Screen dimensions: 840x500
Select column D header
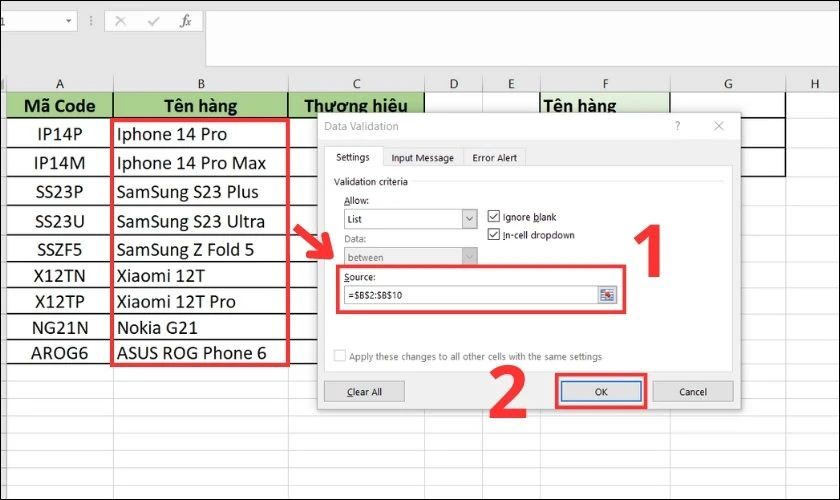[x=454, y=84]
